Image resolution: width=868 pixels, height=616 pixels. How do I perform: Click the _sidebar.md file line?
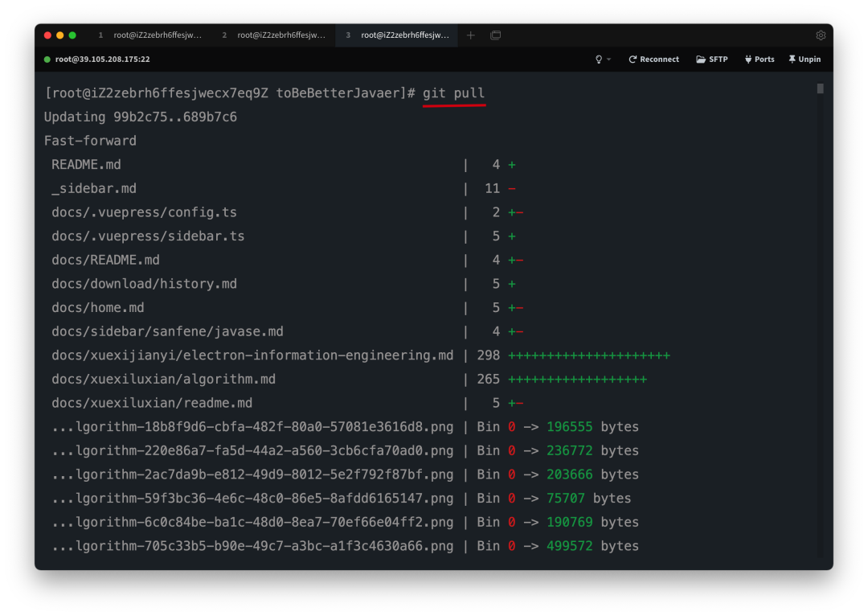click(94, 188)
